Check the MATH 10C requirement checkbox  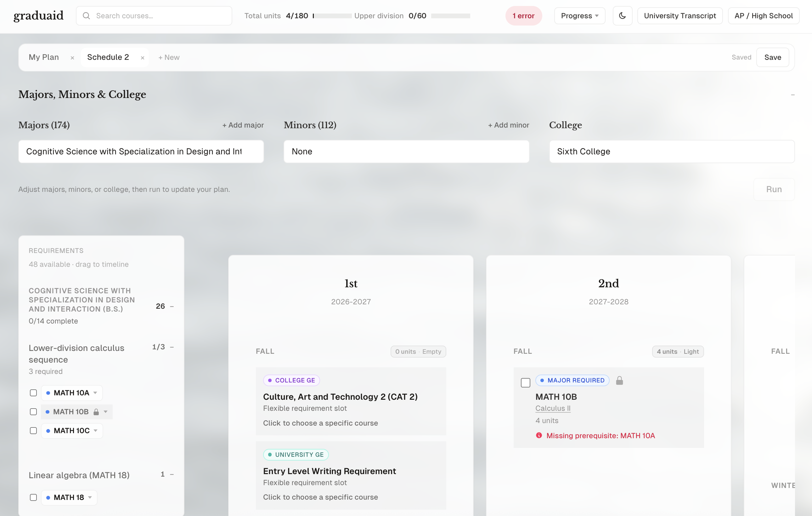[x=33, y=431]
